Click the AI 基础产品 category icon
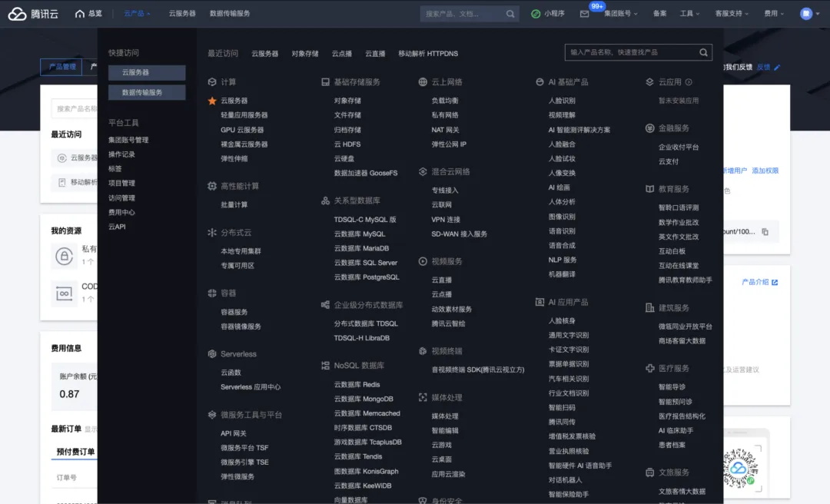 click(540, 82)
